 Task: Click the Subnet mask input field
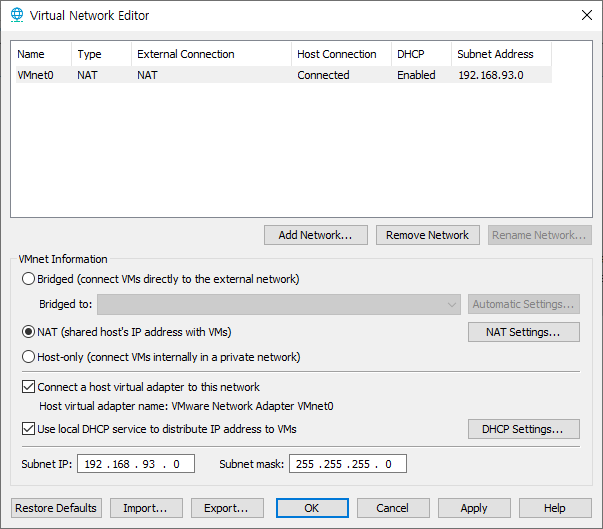point(348,464)
